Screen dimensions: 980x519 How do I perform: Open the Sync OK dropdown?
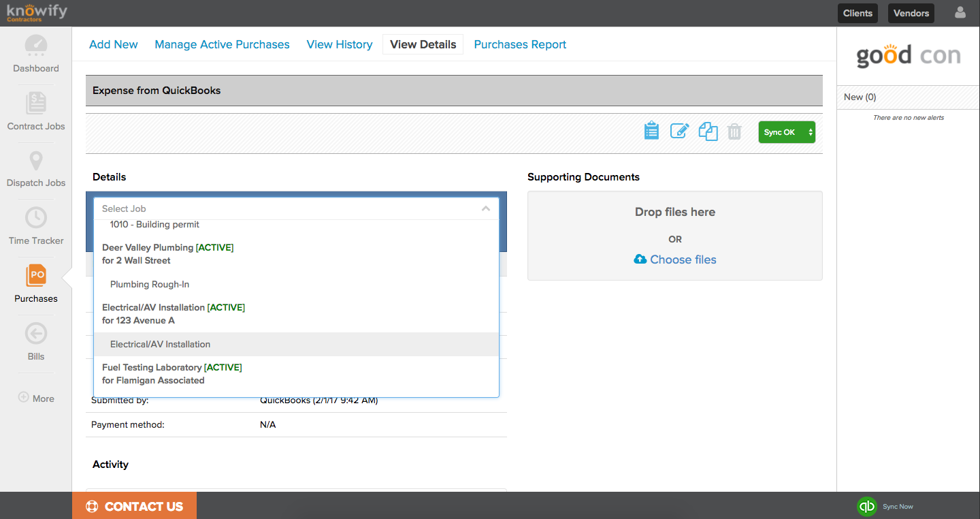click(787, 132)
